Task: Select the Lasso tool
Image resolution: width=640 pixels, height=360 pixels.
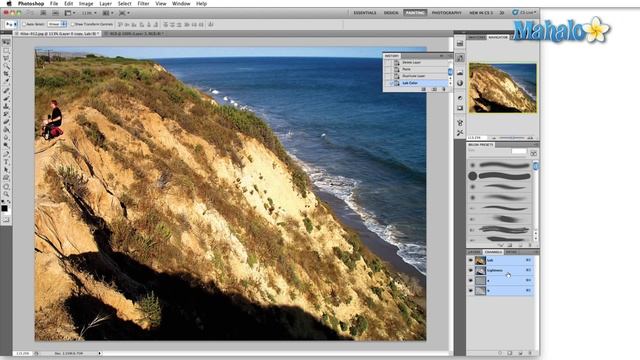Action: click(6, 58)
